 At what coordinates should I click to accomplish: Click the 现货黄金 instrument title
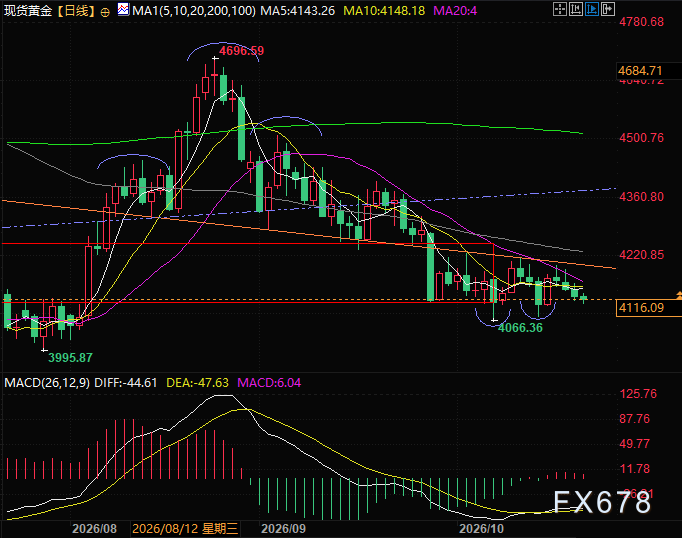coord(28,10)
